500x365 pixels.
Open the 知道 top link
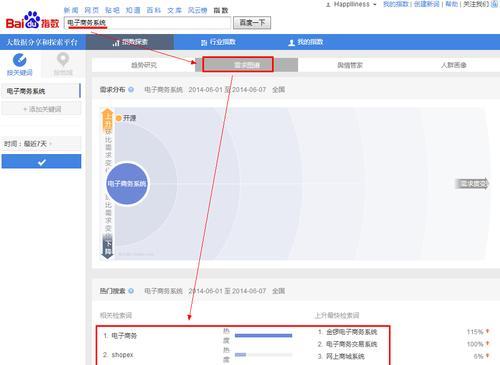pyautogui.click(x=133, y=10)
